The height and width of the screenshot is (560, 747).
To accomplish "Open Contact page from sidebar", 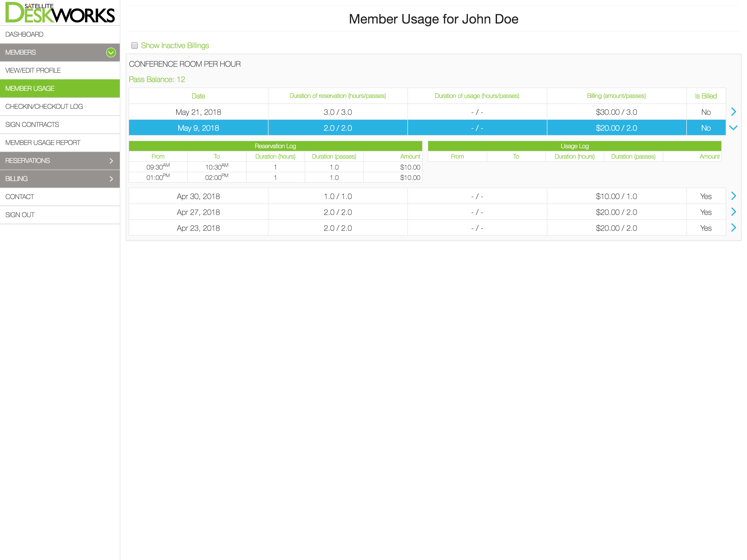I will pyautogui.click(x=60, y=197).
